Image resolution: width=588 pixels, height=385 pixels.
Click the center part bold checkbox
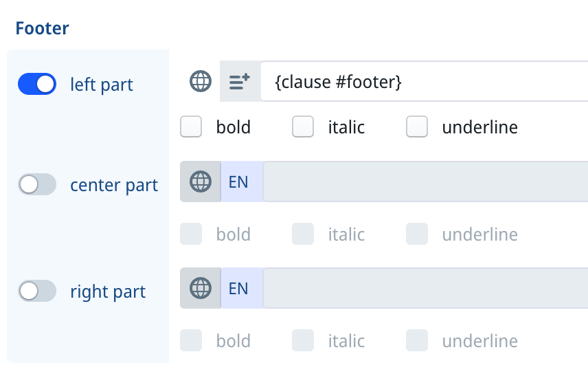191,234
